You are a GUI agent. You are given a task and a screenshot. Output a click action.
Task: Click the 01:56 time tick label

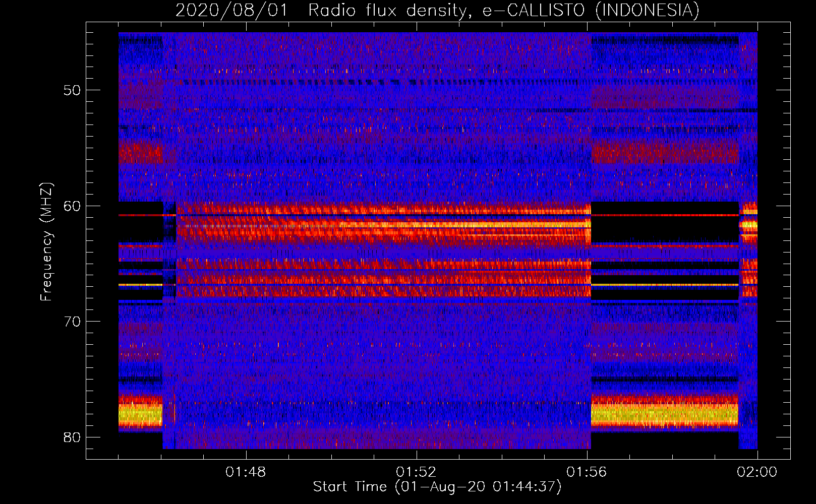click(587, 472)
